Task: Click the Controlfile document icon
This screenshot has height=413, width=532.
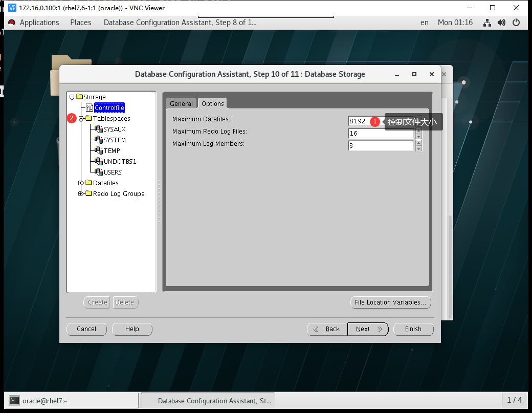Action: [x=90, y=107]
